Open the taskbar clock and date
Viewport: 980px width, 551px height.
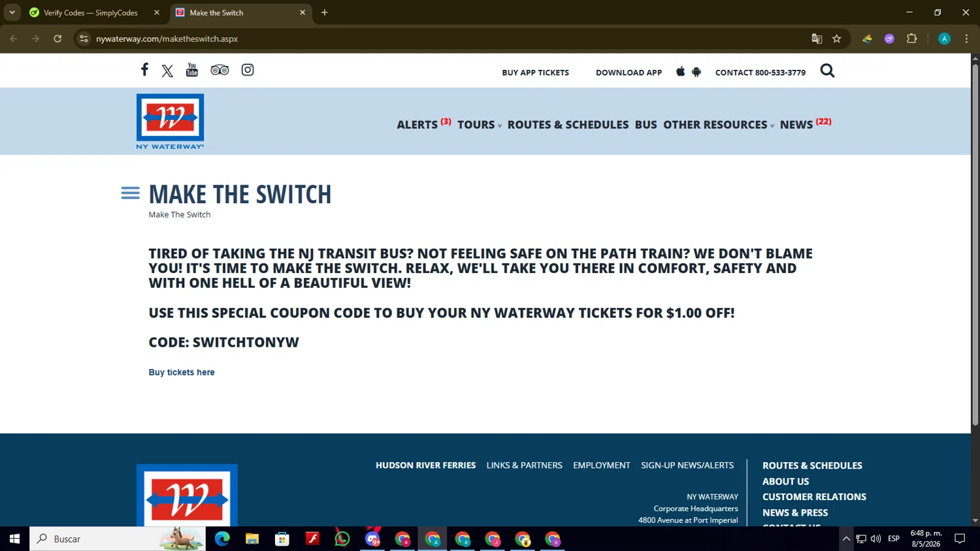tap(926, 539)
